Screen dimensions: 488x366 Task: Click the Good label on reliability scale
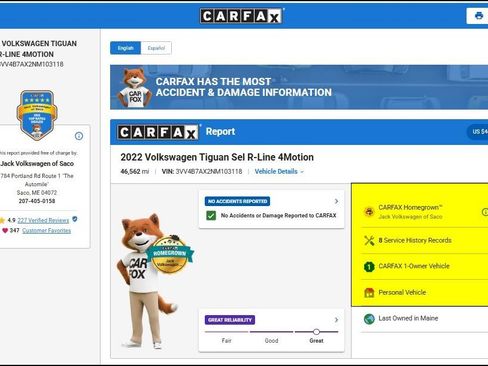(271, 341)
